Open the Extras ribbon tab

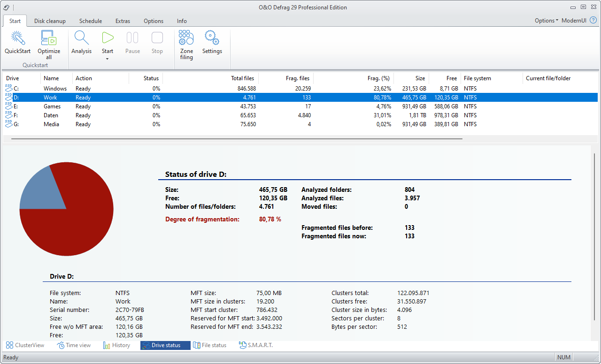pos(123,21)
